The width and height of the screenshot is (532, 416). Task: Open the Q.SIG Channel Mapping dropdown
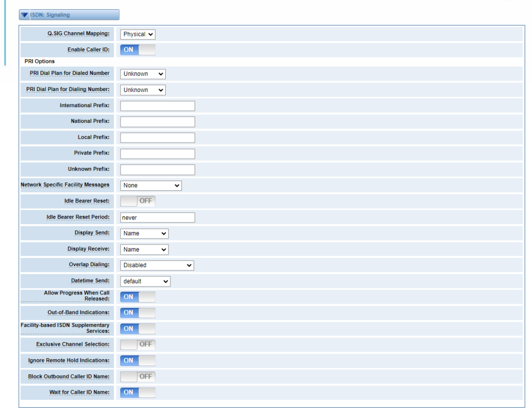137,34
